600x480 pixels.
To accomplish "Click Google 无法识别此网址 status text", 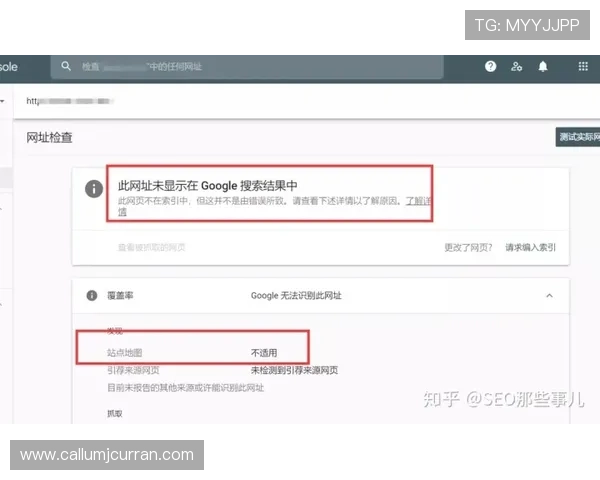I will [x=296, y=296].
